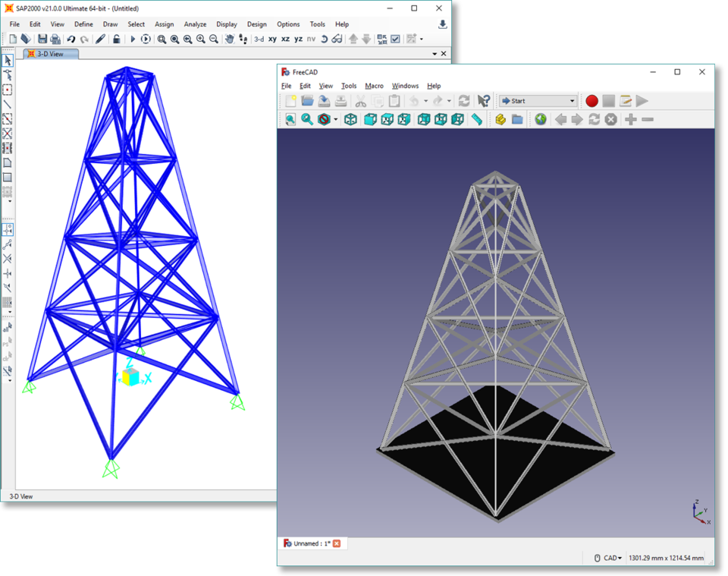This screenshot has width=728, height=576.
Task: Open the Analyze menu in SAP2000
Action: click(x=195, y=24)
